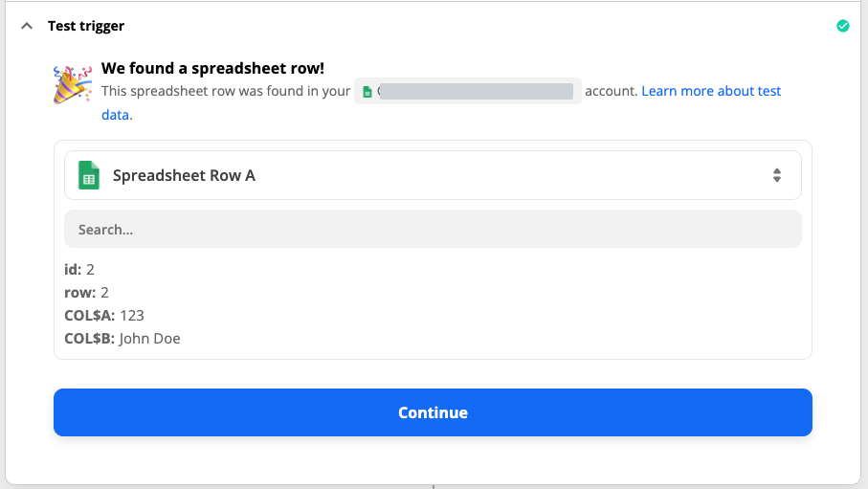Viewport: 868px width, 489px height.
Task: Collapse the Test trigger section chevron
Action: tap(27, 26)
